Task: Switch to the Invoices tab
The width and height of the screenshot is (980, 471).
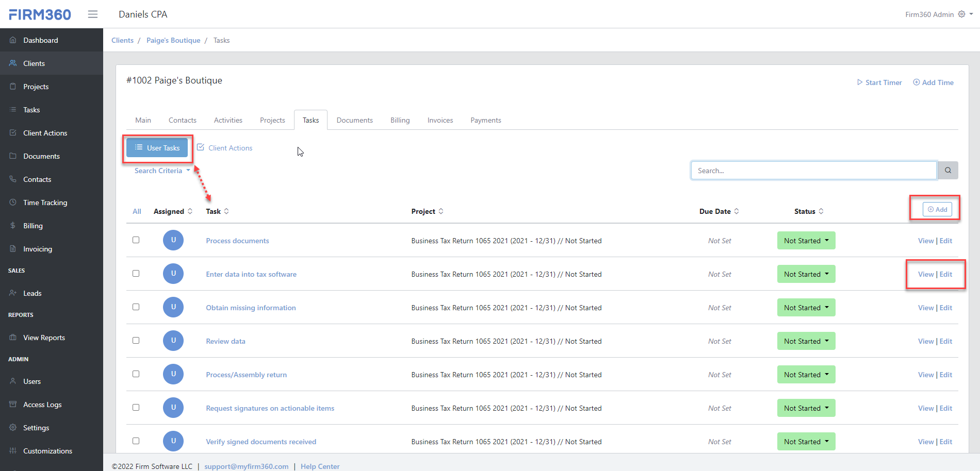Action: 439,120
